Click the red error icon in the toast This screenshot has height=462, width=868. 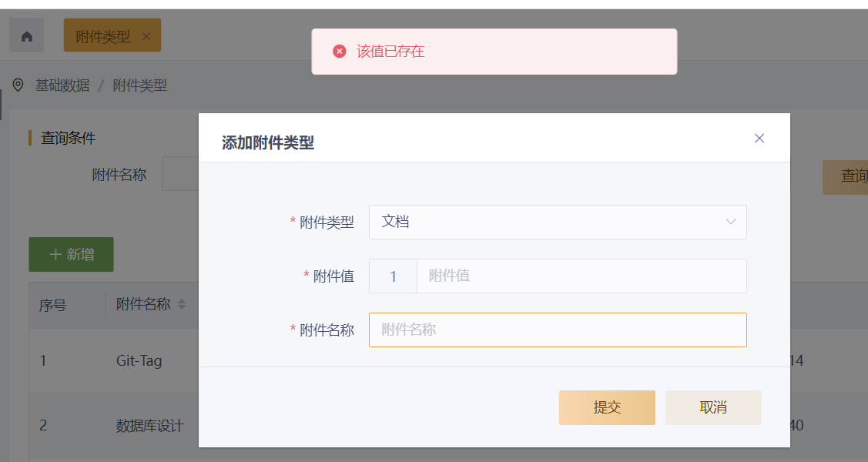point(340,52)
